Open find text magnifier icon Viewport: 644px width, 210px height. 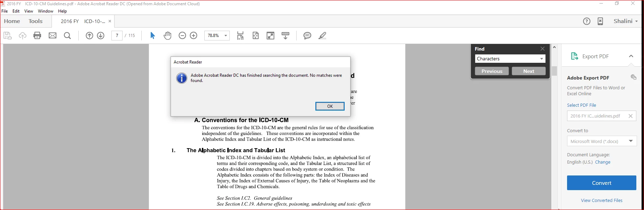[x=68, y=36]
